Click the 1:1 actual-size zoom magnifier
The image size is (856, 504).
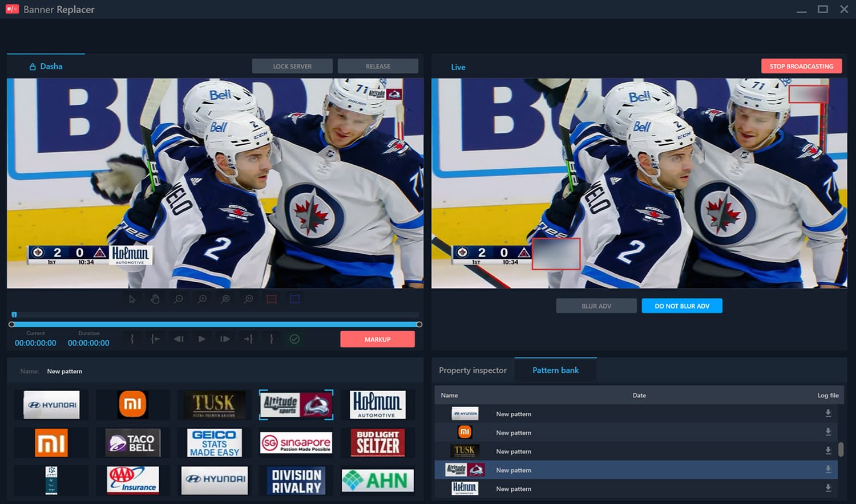click(x=249, y=299)
